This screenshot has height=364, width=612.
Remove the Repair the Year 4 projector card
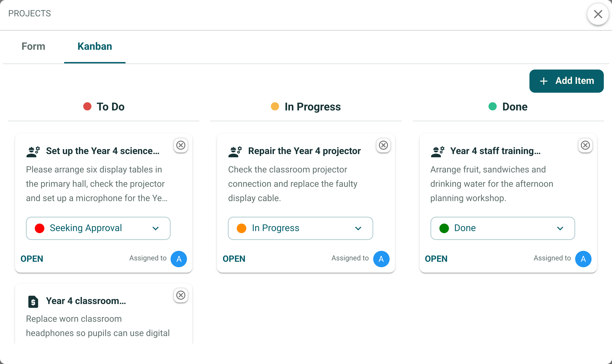tap(383, 145)
